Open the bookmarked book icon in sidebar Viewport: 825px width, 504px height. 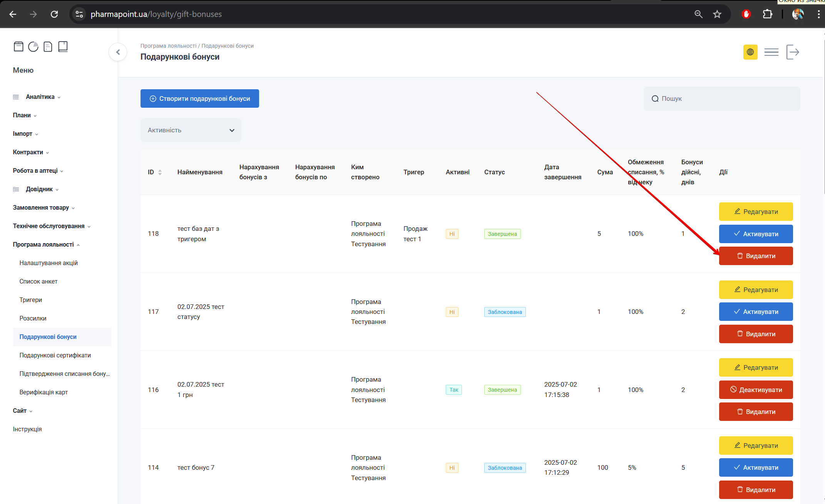[63, 47]
